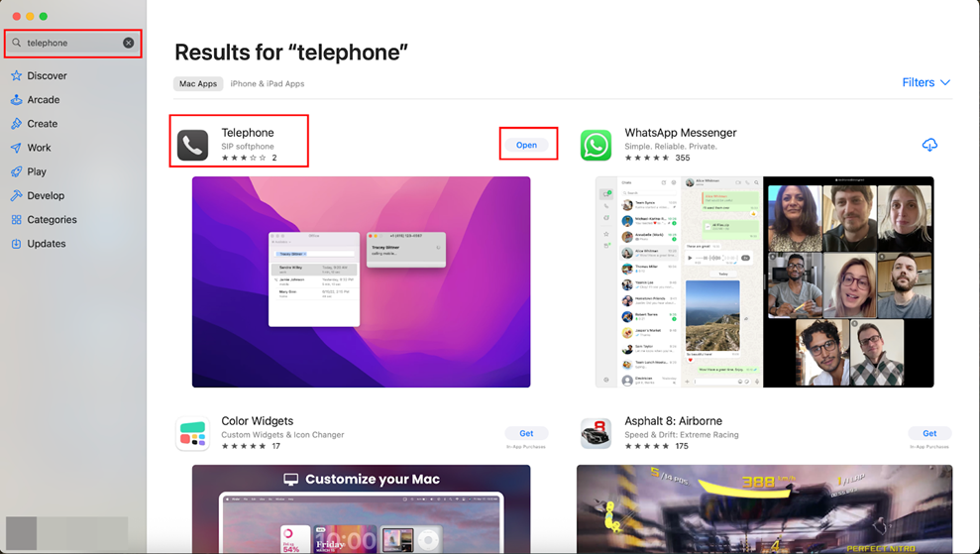Viewport: 980px width, 554px height.
Task: Get Asphalt 8: Airborne
Action: [x=929, y=433]
